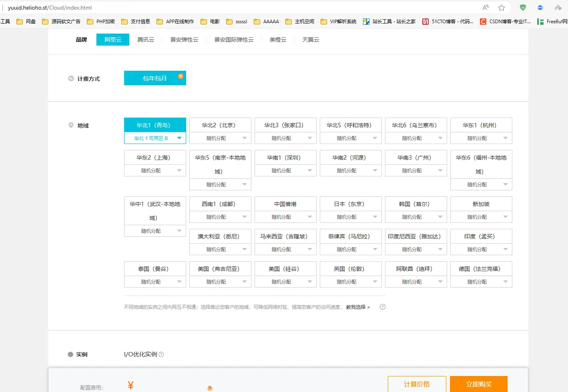Open the 51CTO博客 bookmark
The height and width of the screenshot is (392, 568).
[448, 22]
